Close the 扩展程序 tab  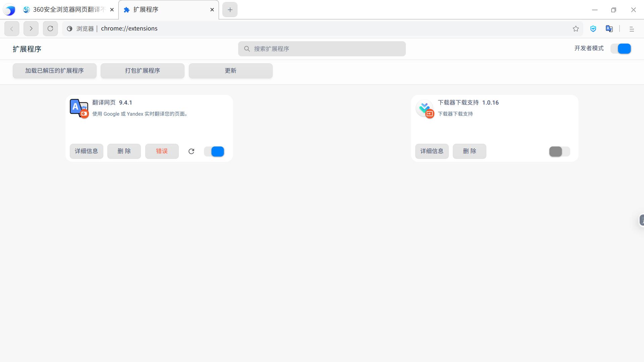(x=212, y=10)
